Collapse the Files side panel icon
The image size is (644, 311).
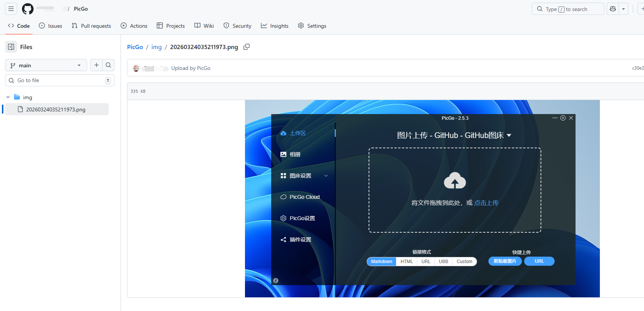(11, 47)
